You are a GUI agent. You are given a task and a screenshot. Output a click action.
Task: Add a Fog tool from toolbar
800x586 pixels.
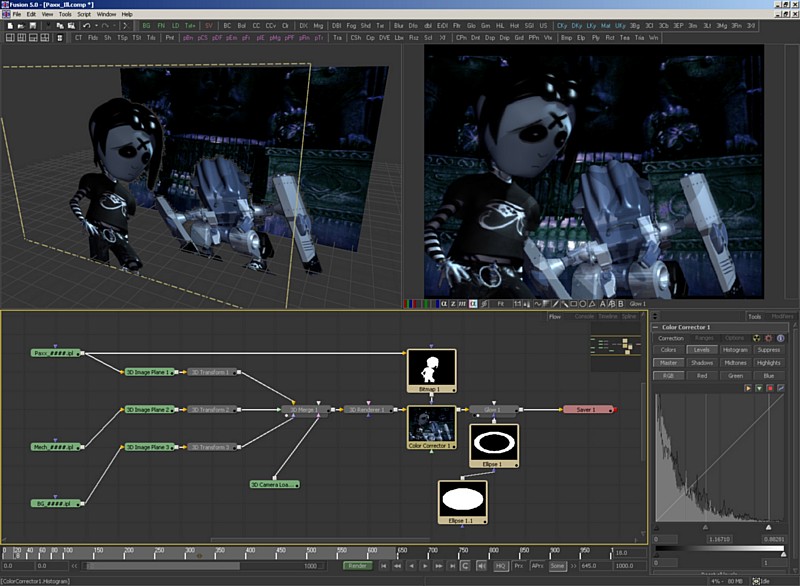tap(351, 26)
